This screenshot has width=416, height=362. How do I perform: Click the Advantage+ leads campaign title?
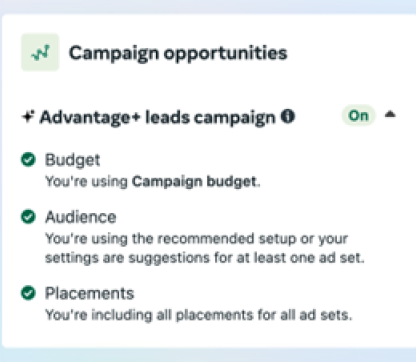click(158, 117)
